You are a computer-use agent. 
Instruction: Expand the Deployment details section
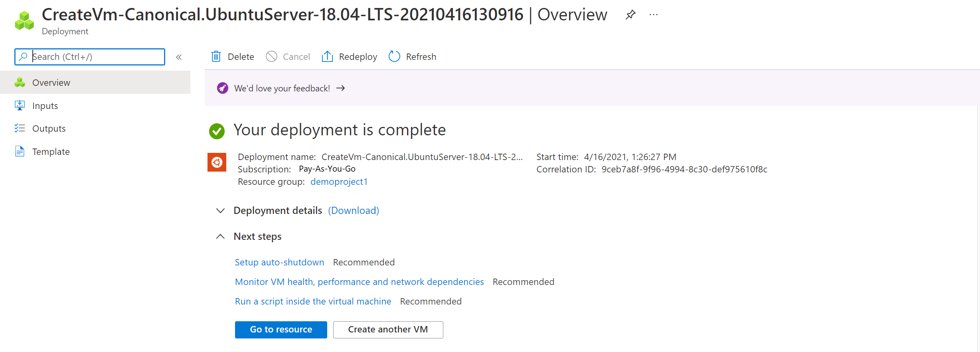220,210
